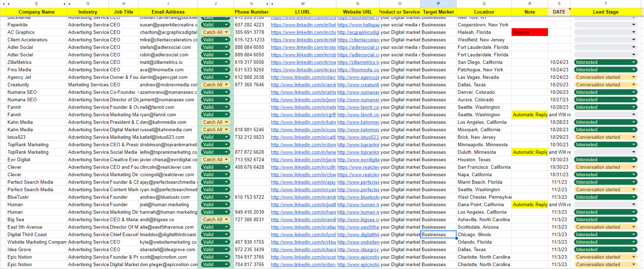644x269 pixels.
Task: Select the Brick, New Jersey cell
Action: pos(484,137)
